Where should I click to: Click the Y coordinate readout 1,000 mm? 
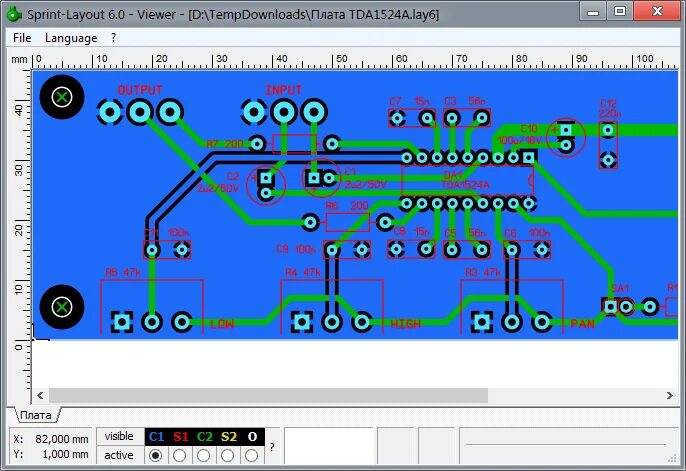(65, 454)
